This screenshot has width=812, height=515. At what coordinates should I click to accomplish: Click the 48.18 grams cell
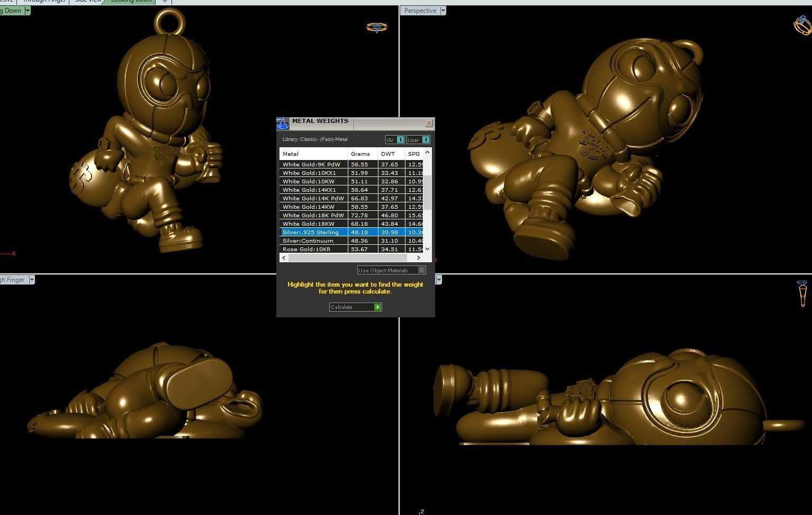point(363,232)
